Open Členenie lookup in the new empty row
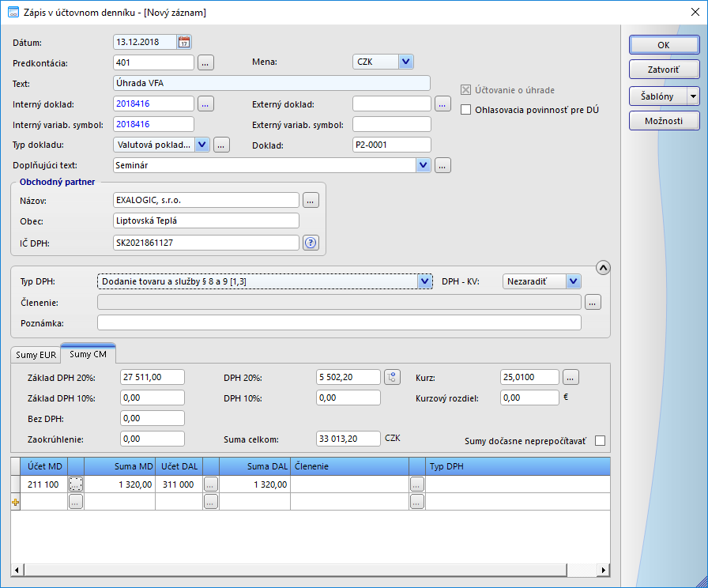This screenshot has width=708, height=588. (x=417, y=502)
